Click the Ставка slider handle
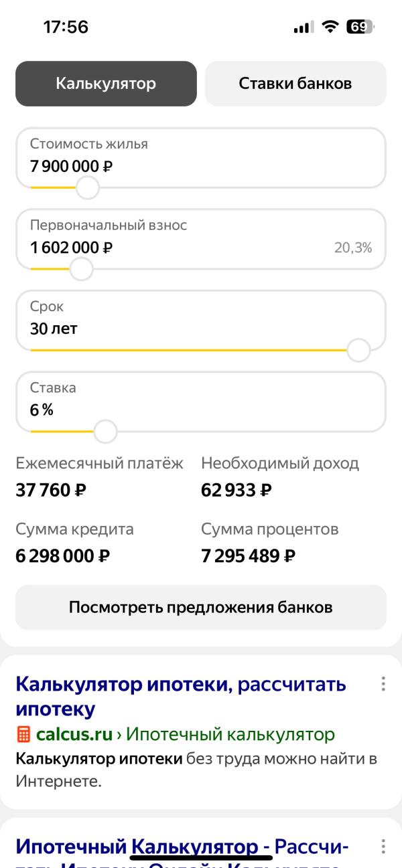The height and width of the screenshot is (868, 402). point(105,432)
